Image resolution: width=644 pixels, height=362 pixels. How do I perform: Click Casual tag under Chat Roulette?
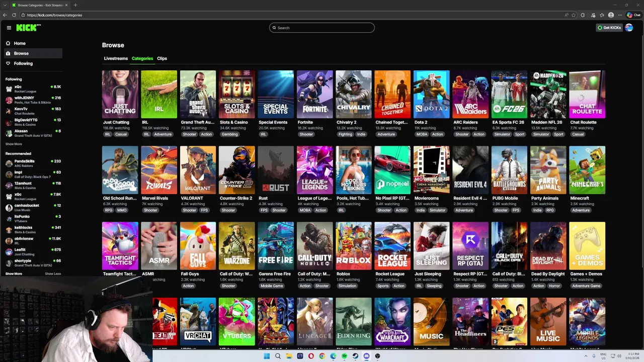click(x=578, y=134)
